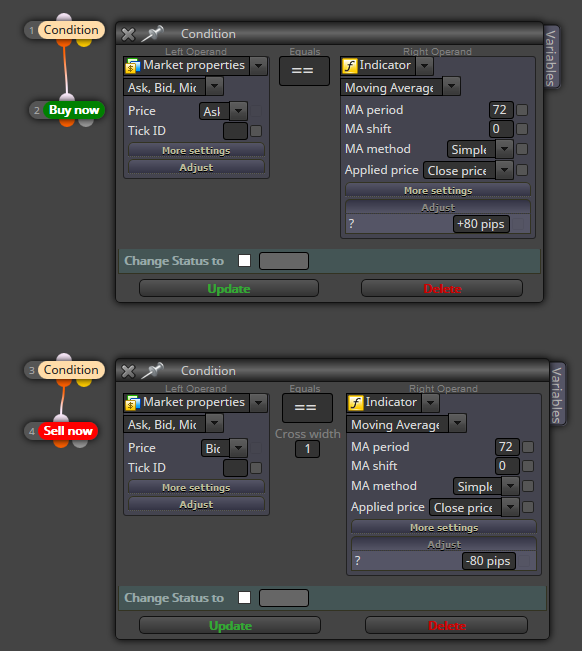Click yellow output connector of Condition 3
This screenshot has height=651, width=582.
tap(84, 382)
